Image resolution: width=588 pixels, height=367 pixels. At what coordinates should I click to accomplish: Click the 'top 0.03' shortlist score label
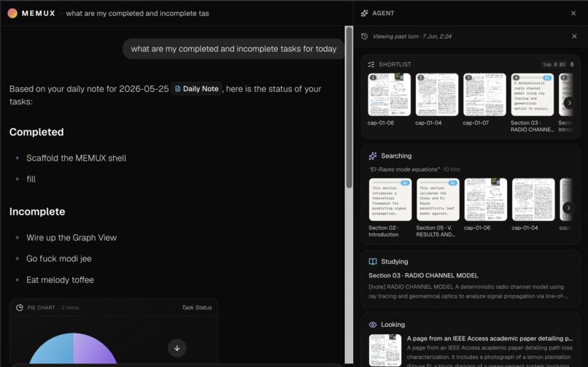click(554, 64)
